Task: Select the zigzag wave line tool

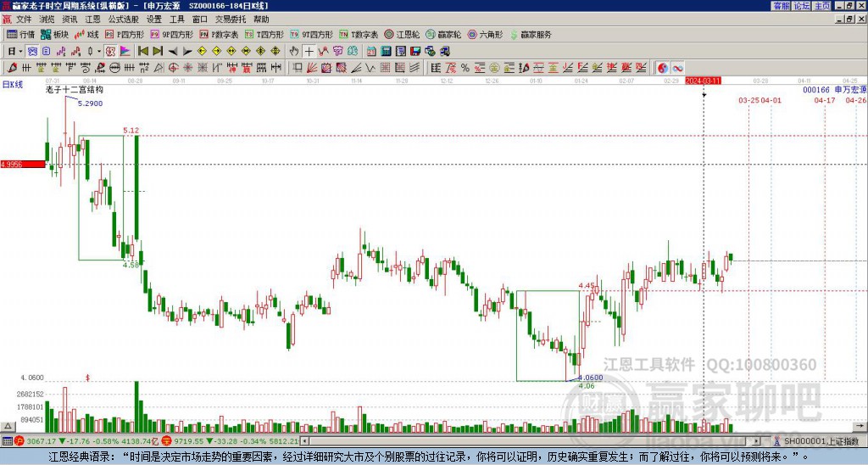Action: pyautogui.click(x=370, y=68)
